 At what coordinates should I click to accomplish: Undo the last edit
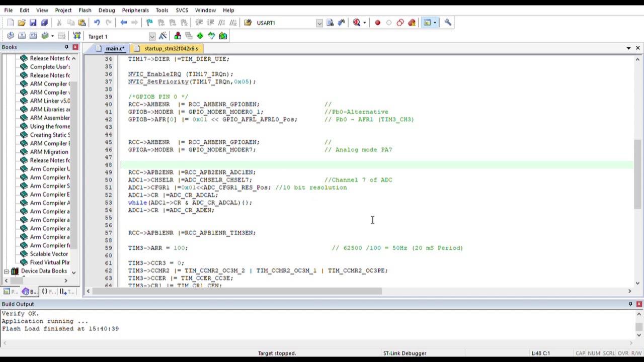97,23
